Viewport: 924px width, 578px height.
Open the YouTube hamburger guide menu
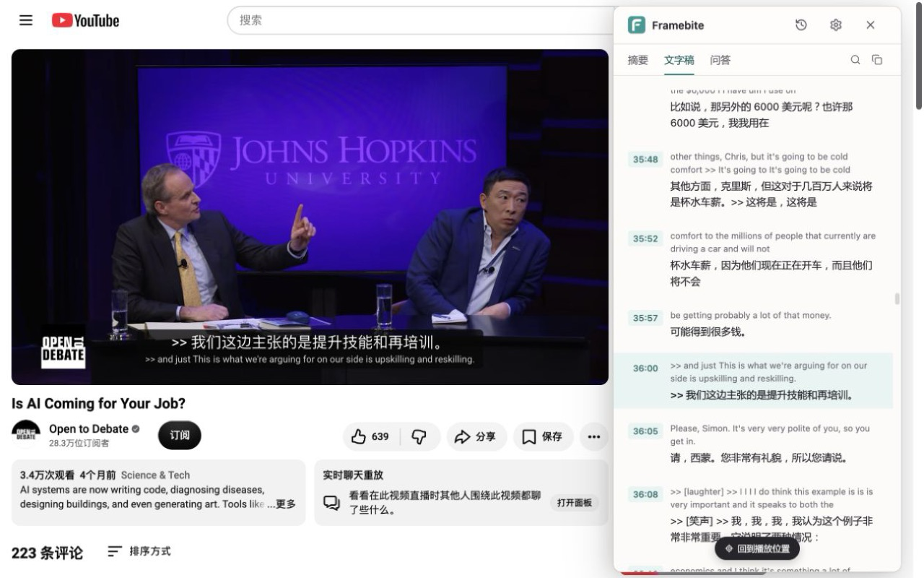(26, 20)
